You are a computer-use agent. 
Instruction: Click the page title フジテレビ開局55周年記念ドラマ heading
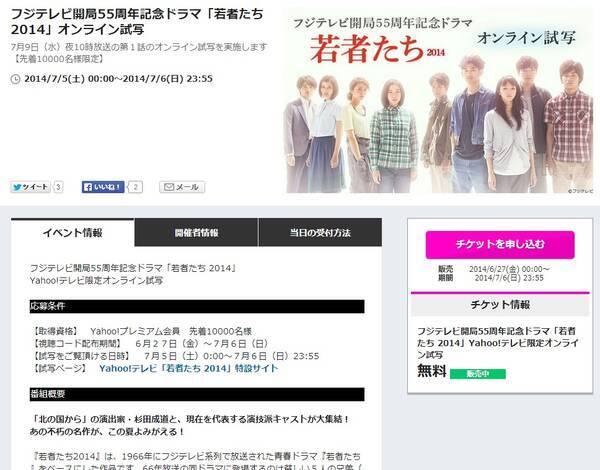pos(137,21)
